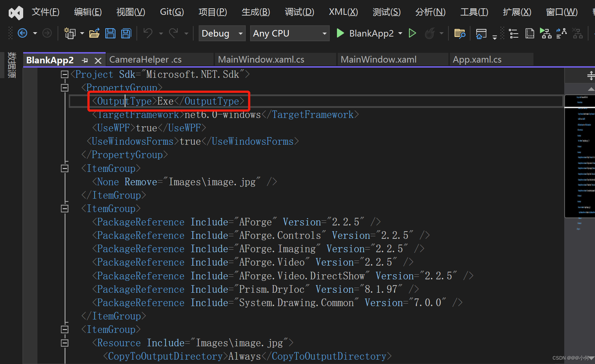This screenshot has width=595, height=364.
Task: Open the 测试(S) menu
Action: [x=387, y=12]
